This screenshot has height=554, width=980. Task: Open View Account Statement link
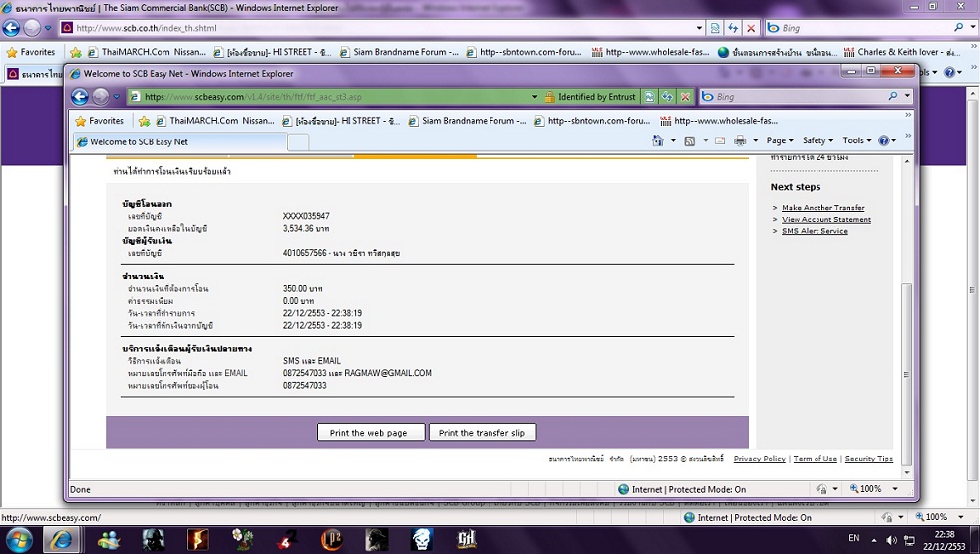click(x=826, y=220)
